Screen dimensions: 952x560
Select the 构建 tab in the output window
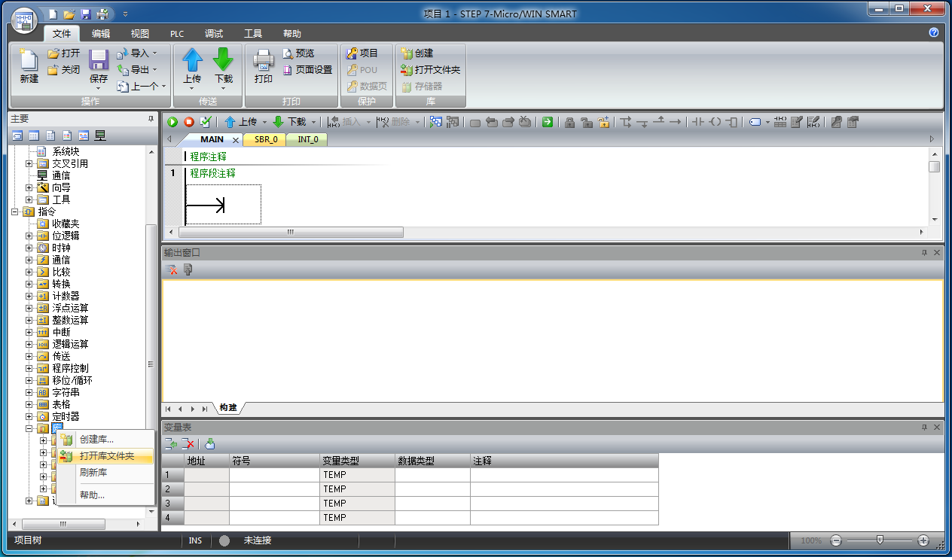[x=228, y=408]
